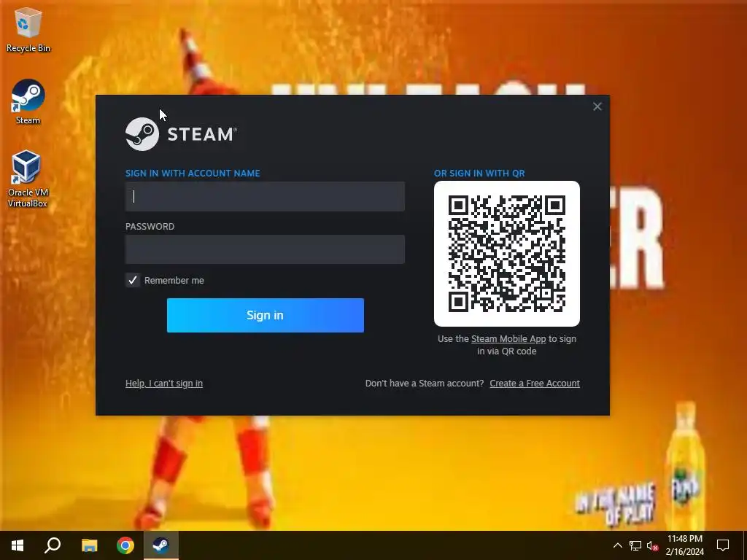Click the QR code image
The height and width of the screenshot is (560, 747).
pyautogui.click(x=507, y=254)
